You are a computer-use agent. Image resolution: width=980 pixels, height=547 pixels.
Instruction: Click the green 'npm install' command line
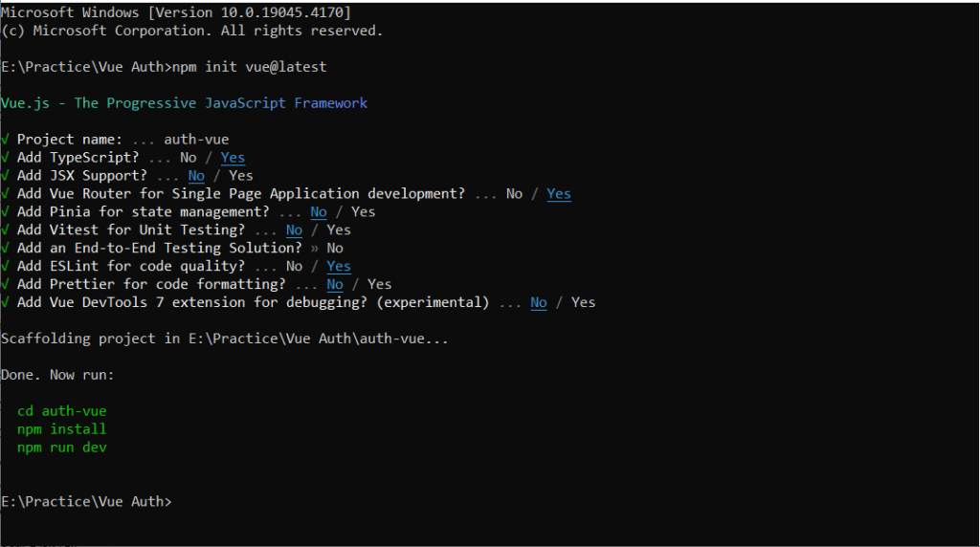61,429
